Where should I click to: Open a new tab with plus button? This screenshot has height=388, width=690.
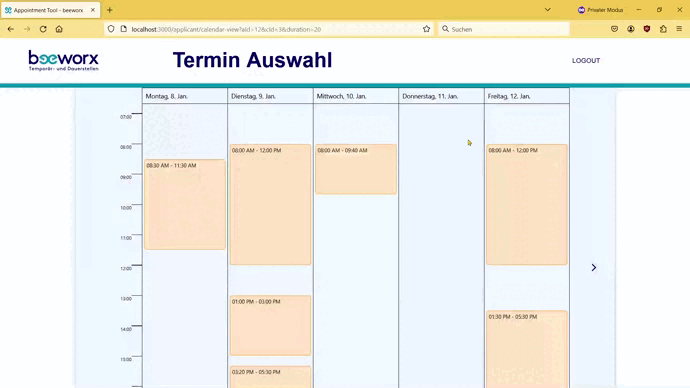110,10
